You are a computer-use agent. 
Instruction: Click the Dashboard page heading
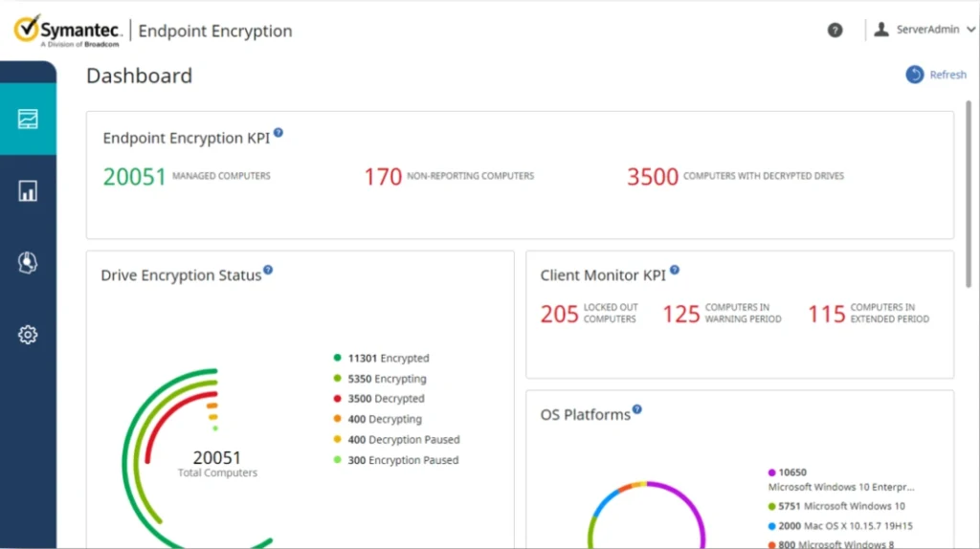tap(140, 76)
